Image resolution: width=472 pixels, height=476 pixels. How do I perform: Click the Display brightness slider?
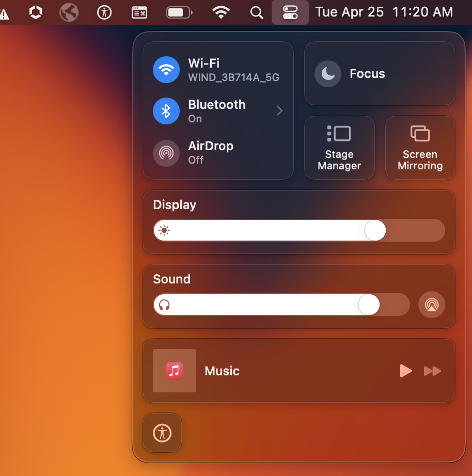(x=299, y=230)
